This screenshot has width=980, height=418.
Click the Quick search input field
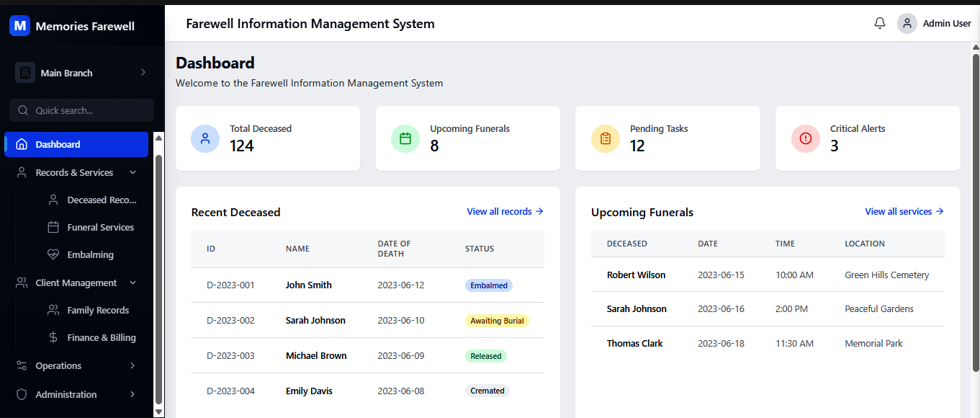pos(81,110)
